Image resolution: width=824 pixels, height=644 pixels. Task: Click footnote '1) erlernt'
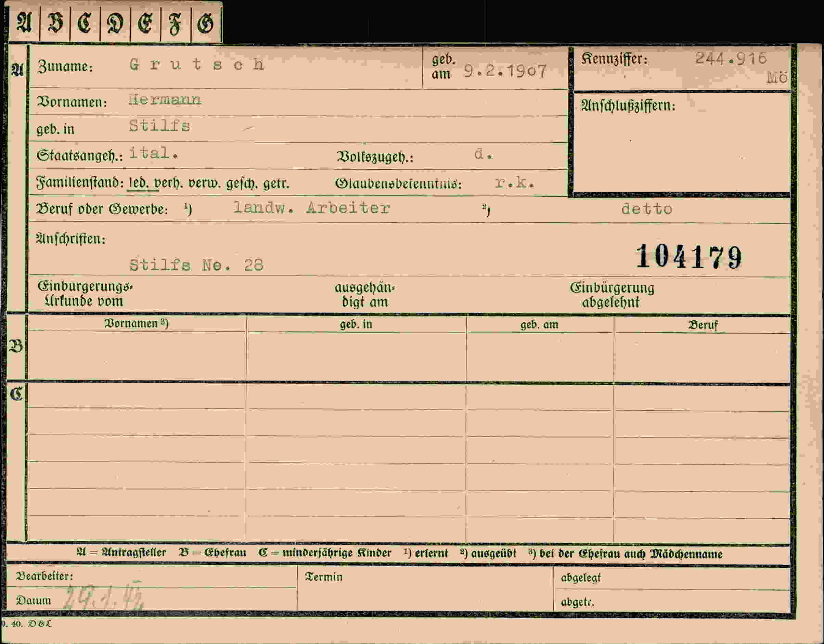426,553
